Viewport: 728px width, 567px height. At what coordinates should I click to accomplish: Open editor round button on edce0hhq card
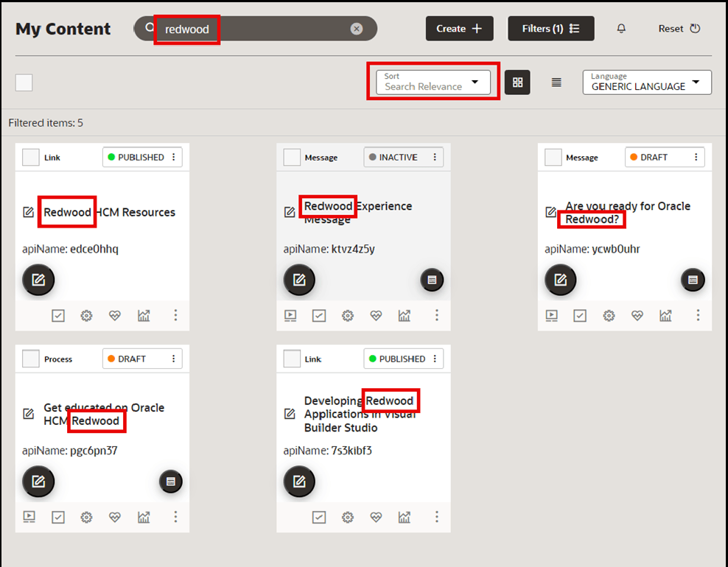click(x=38, y=280)
